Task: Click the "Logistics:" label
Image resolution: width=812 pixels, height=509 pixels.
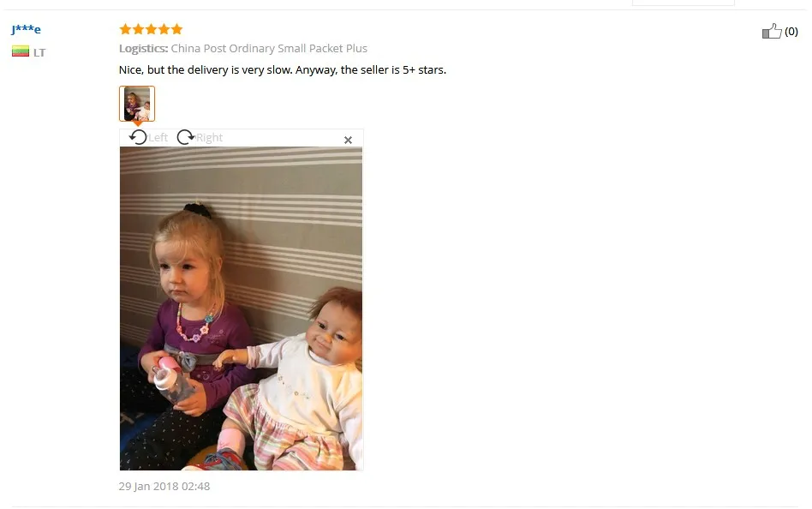Action: [x=143, y=49]
